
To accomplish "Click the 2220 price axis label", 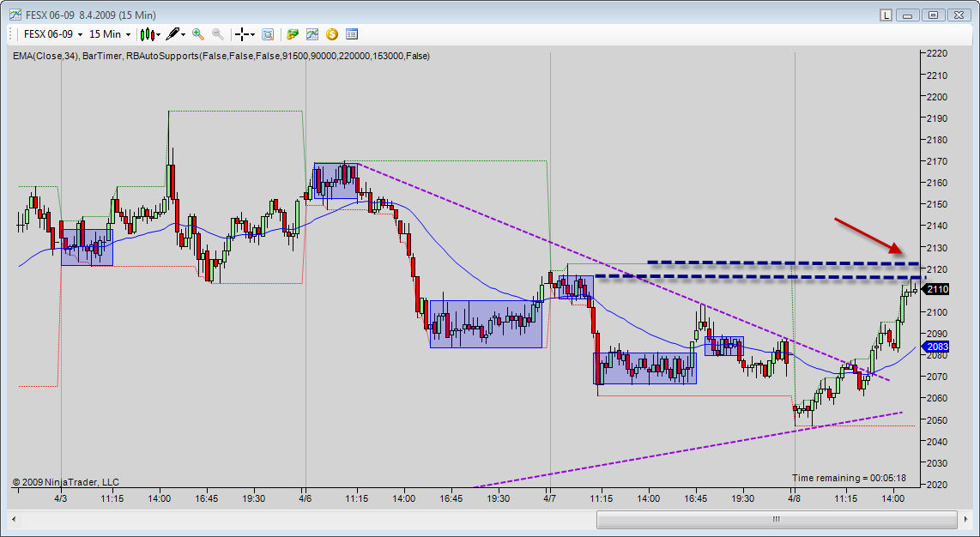I will (x=937, y=54).
